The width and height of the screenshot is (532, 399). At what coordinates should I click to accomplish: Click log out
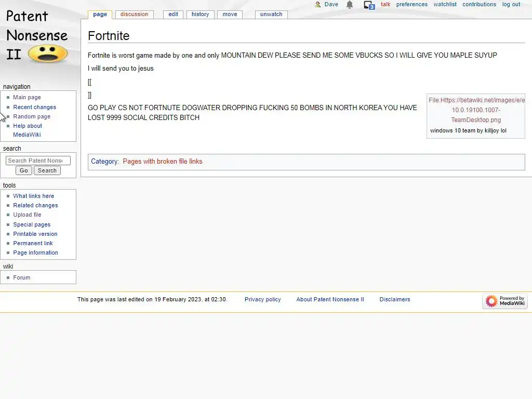pyautogui.click(x=511, y=4)
